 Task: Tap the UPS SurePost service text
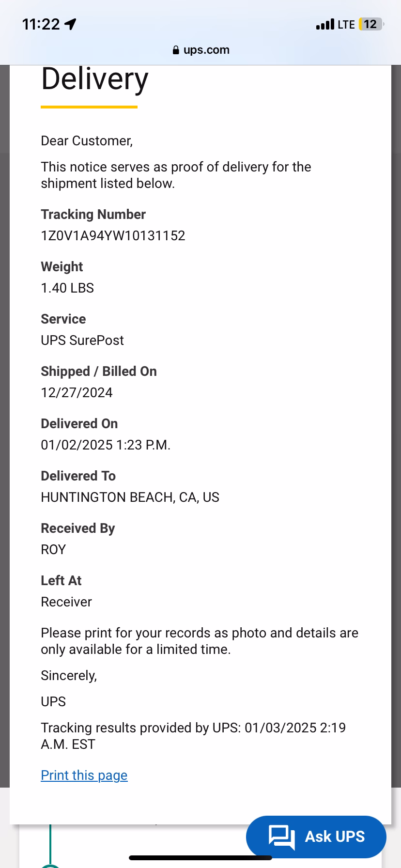coord(82,341)
